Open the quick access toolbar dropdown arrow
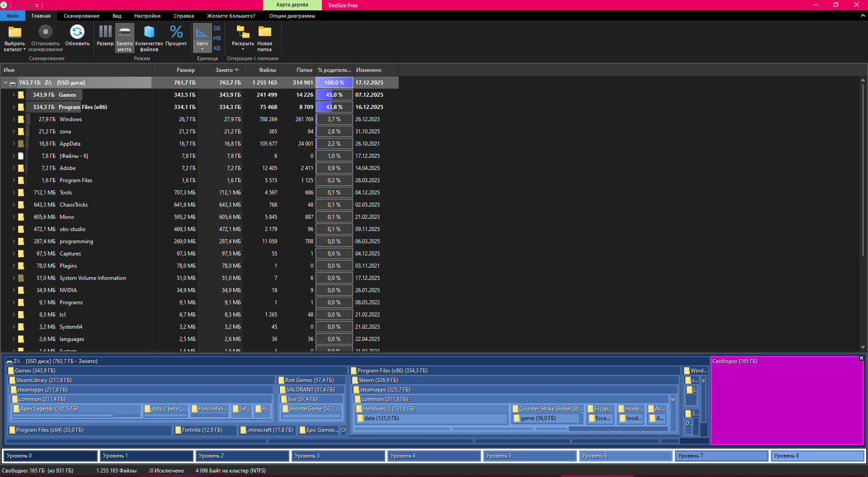 37,5
